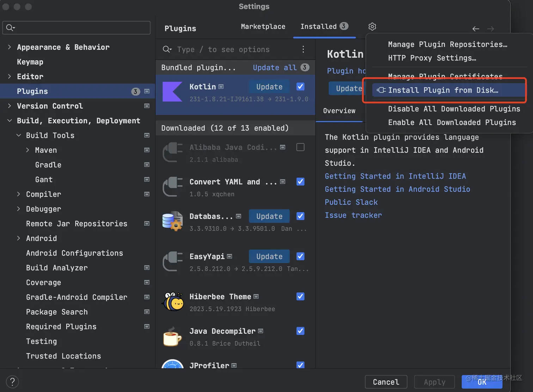Open the help question mark icon
The width and height of the screenshot is (533, 392).
point(12,382)
